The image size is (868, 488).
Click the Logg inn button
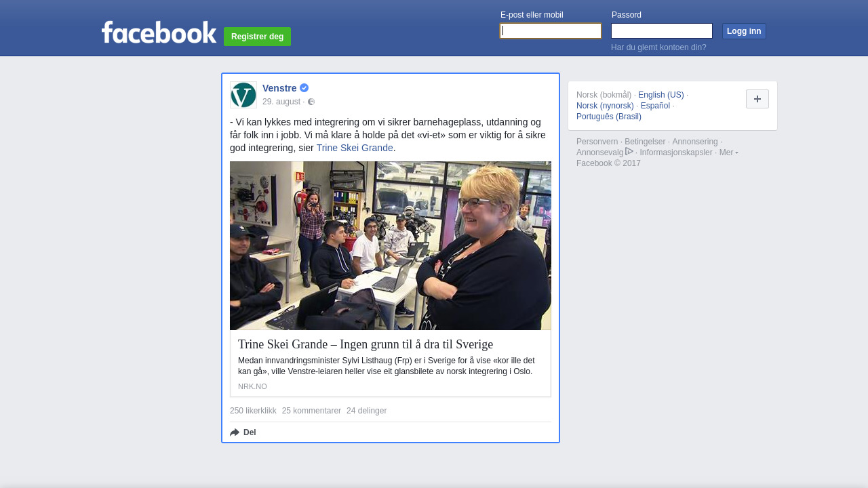point(744,31)
